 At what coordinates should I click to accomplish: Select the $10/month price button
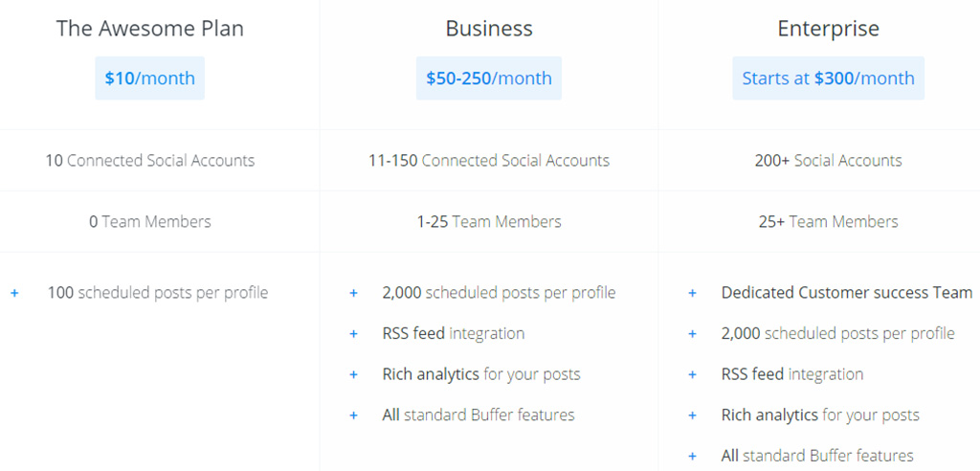click(x=149, y=78)
